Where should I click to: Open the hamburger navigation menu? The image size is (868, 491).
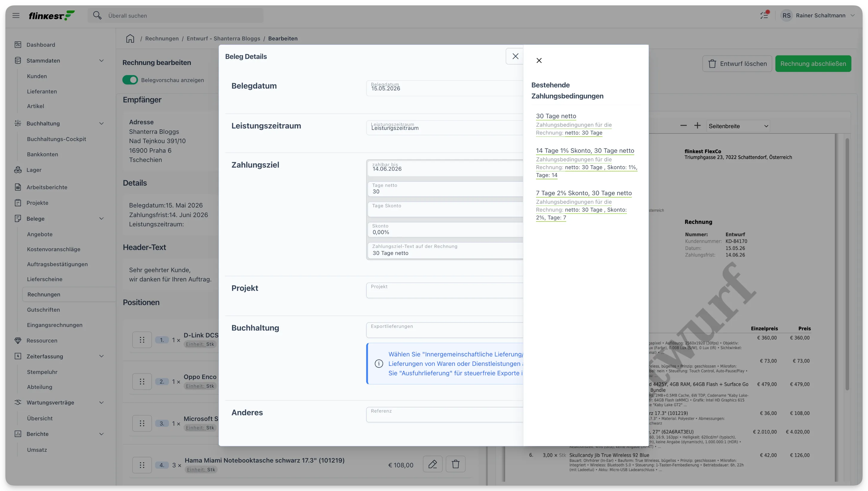16,16
